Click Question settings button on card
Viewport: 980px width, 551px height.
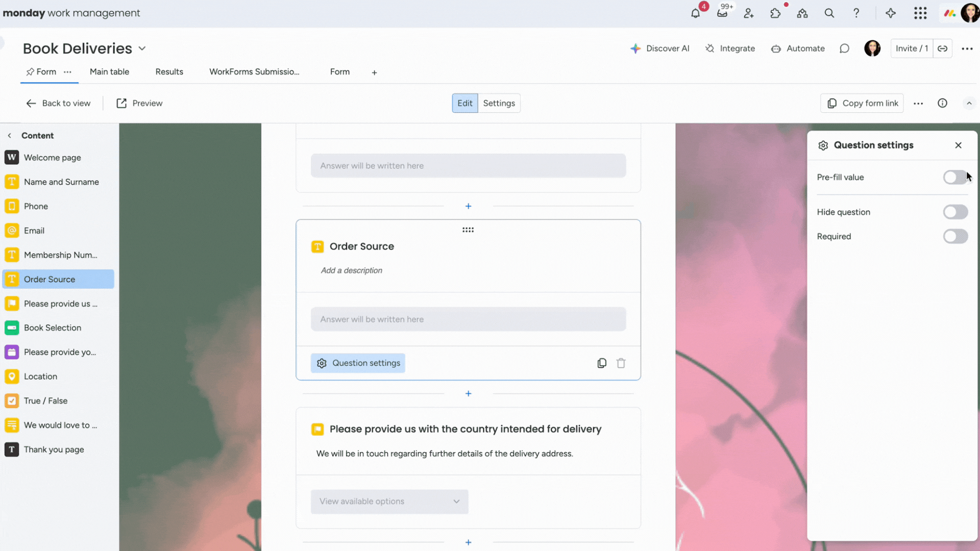[x=358, y=363]
